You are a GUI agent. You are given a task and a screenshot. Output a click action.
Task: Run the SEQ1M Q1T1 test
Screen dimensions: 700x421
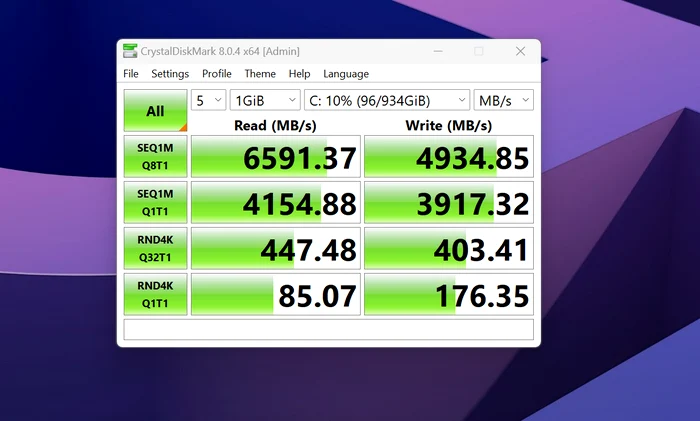pos(155,203)
